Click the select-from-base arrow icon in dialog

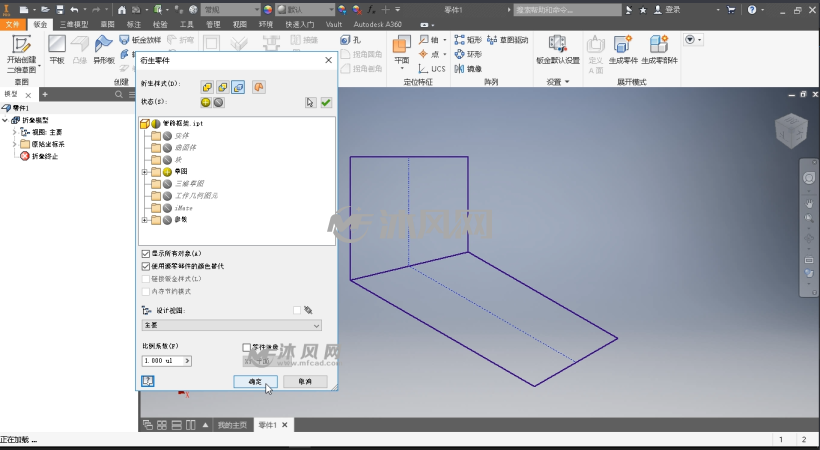(311, 103)
